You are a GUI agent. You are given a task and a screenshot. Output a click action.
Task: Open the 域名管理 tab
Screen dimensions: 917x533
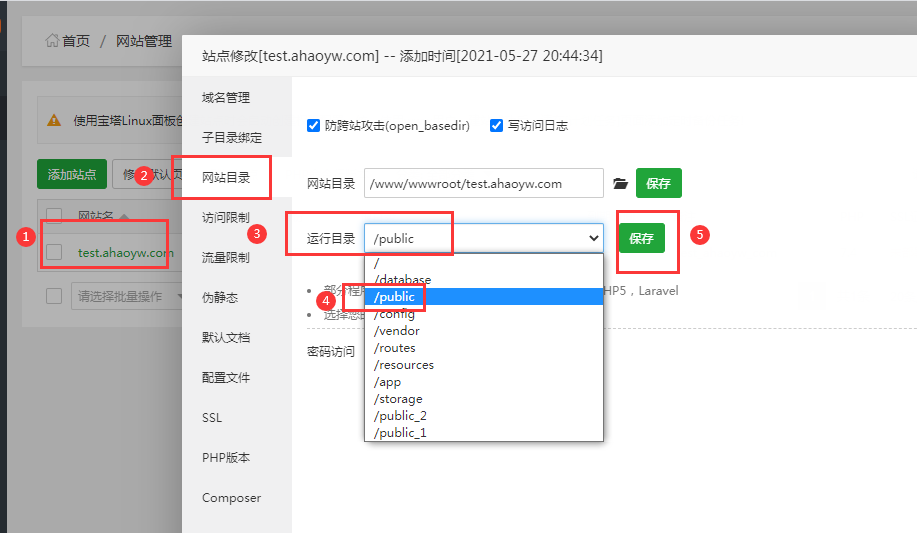226,98
